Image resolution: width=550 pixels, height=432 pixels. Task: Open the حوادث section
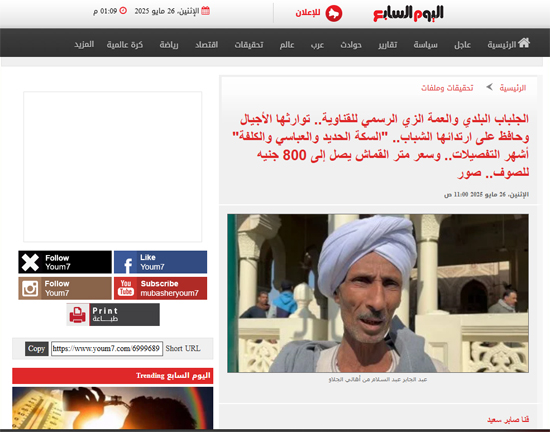(351, 45)
